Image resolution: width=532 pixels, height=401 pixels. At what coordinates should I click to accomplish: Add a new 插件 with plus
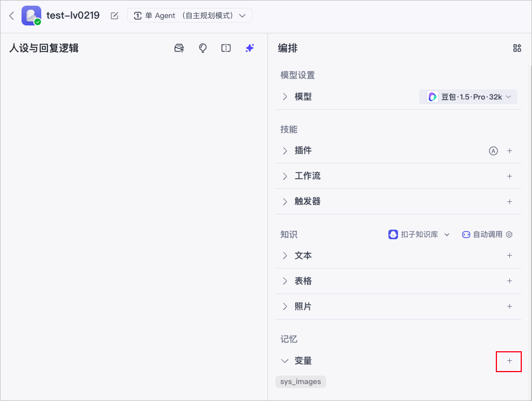point(509,151)
